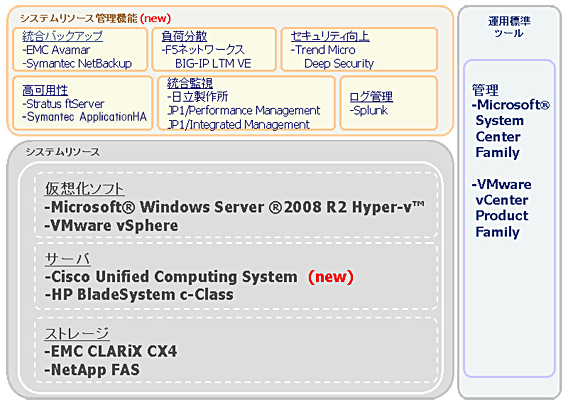This screenshot has height=405, width=568.
Task: Open the 負荷分散 link
Action: pyautogui.click(x=184, y=36)
